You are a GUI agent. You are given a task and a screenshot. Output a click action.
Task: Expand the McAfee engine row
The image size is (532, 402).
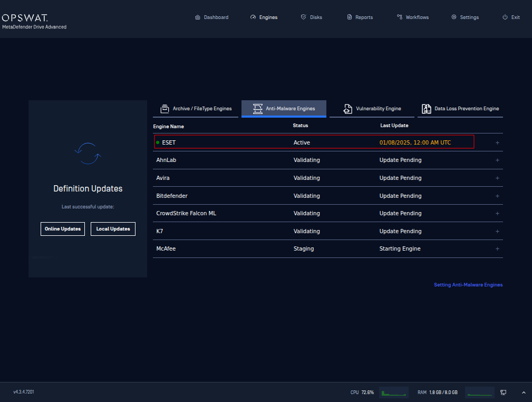coord(497,248)
